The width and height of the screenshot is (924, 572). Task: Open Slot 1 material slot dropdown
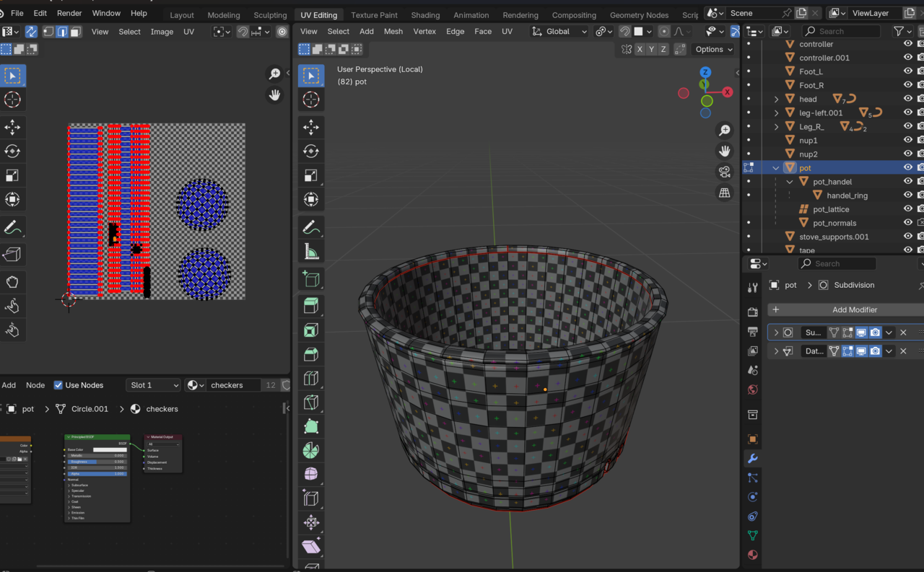point(153,385)
